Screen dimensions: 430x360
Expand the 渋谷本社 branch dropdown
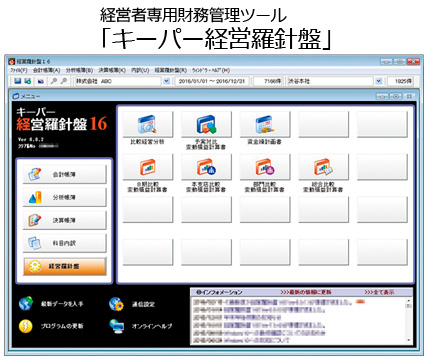(378, 81)
